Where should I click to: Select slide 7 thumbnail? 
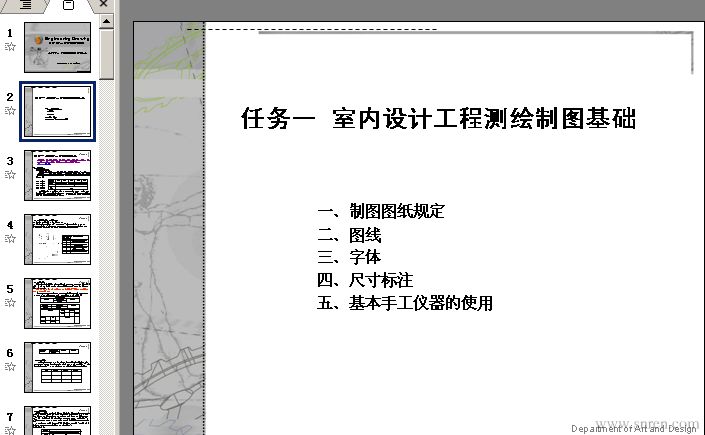(x=58, y=421)
